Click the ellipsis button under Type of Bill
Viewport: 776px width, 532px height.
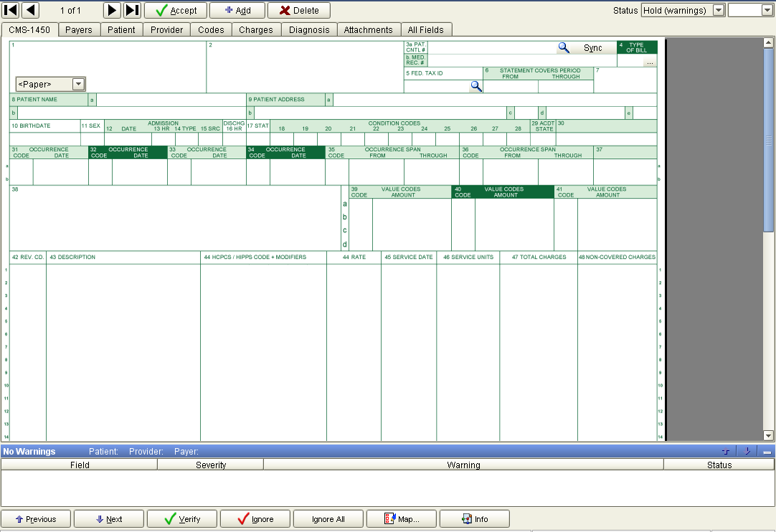click(649, 62)
